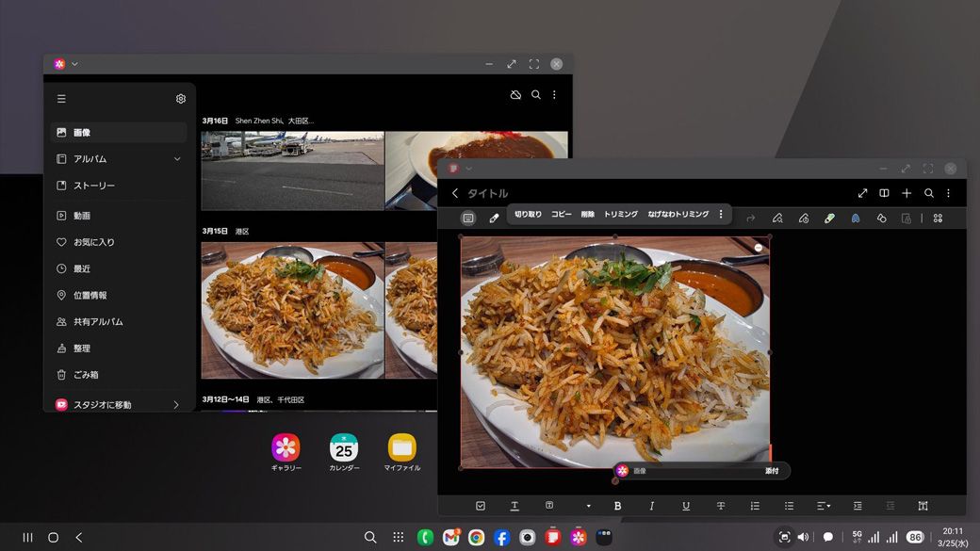The width and height of the screenshot is (980, 551).
Task: Toggle bold text formatting
Action: pyautogui.click(x=617, y=506)
